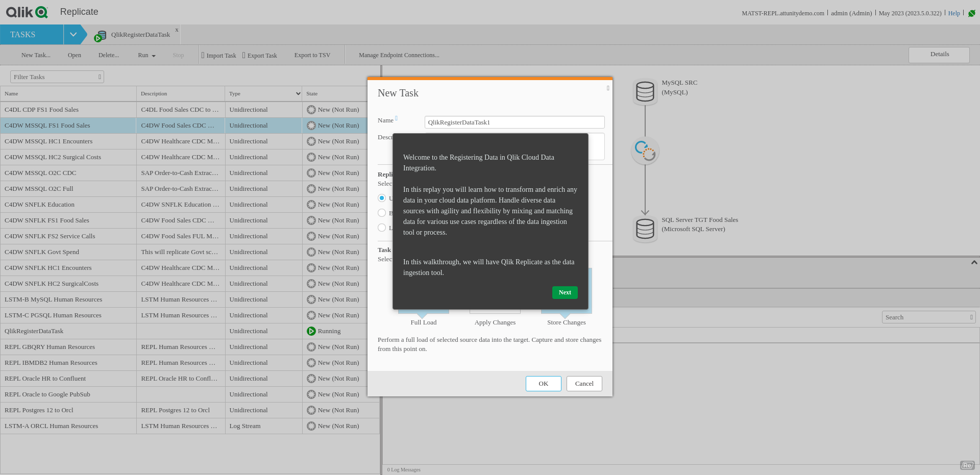Open the TASKS view dropdown chevron
Screen dimensions: 980x475
tap(73, 35)
